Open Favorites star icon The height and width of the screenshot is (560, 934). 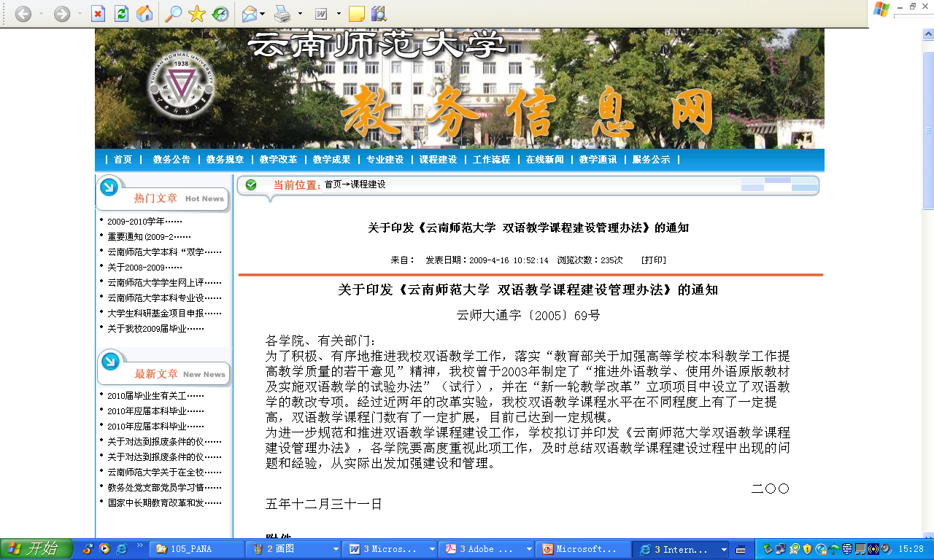[196, 13]
